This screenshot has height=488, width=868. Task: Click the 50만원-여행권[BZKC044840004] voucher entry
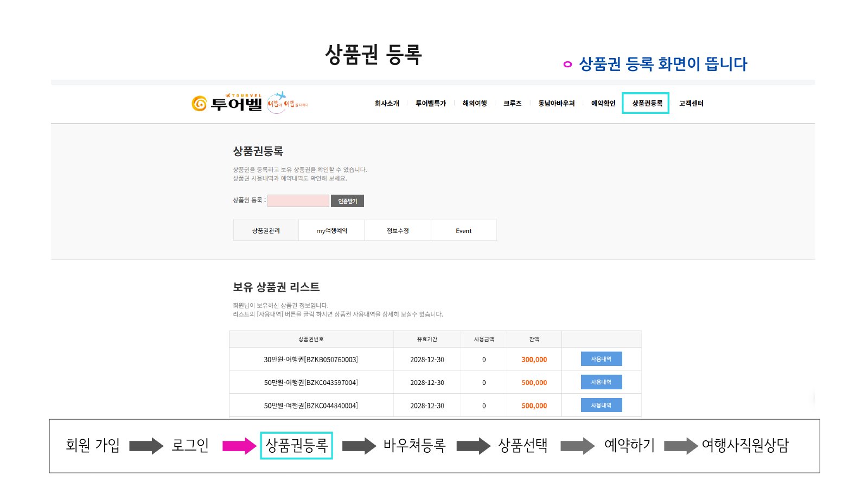pyautogui.click(x=311, y=406)
